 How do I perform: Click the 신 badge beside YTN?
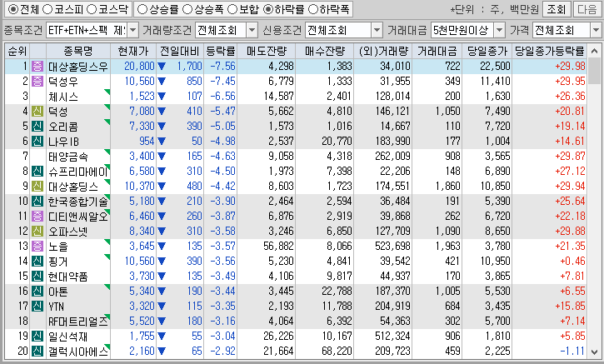[x=37, y=307]
